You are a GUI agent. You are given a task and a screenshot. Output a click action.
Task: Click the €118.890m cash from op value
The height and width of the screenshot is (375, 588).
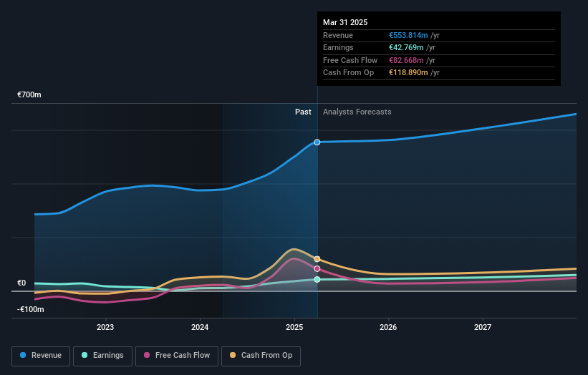[x=408, y=73]
